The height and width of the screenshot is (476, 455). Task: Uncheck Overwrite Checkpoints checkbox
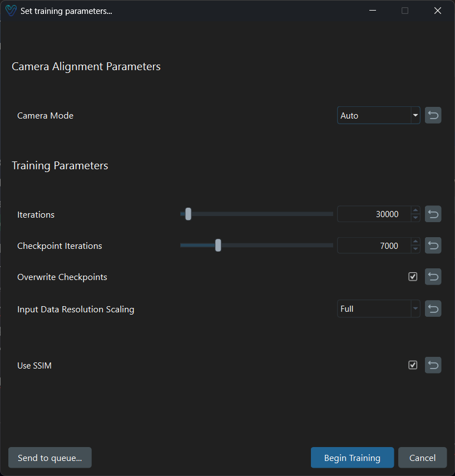click(x=413, y=277)
